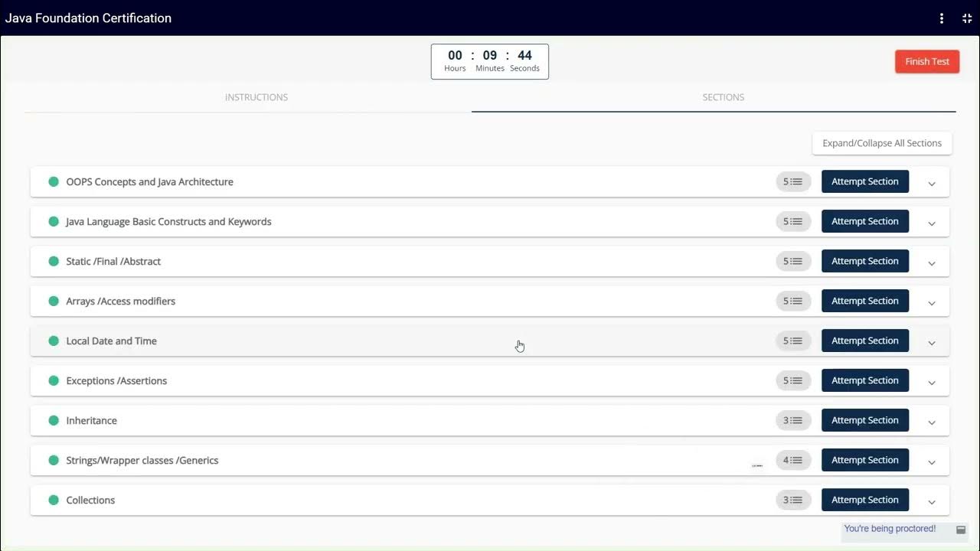Click the "You're being proctored!" notice
This screenshot has width=980, height=551.
pos(890,529)
